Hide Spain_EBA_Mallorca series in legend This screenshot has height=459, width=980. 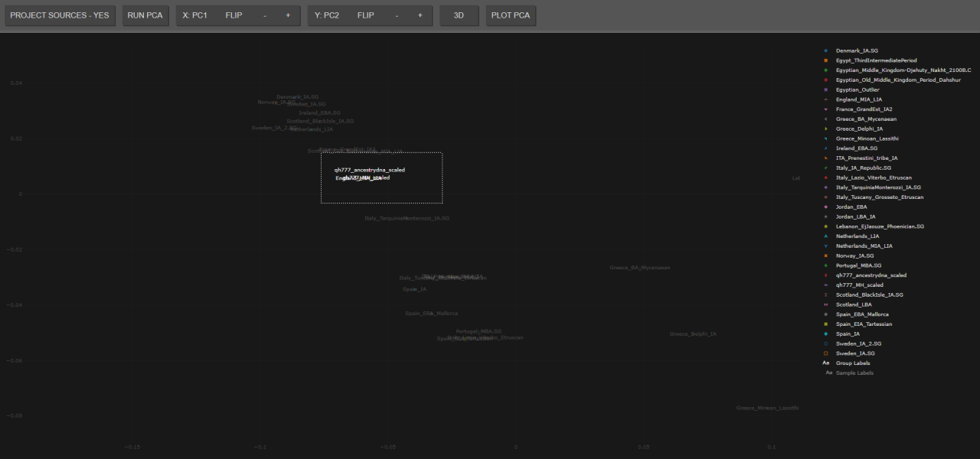[x=862, y=314]
